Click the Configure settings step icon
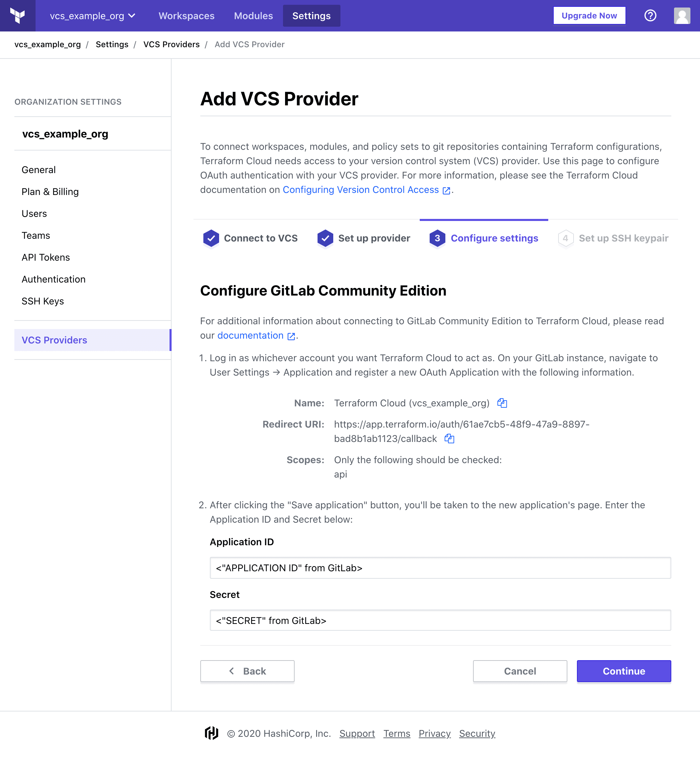This screenshot has height=758, width=700. (x=436, y=238)
